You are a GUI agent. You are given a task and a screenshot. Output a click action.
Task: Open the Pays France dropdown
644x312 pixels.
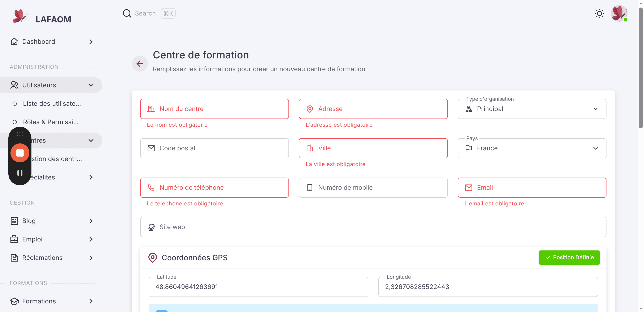(x=532, y=148)
